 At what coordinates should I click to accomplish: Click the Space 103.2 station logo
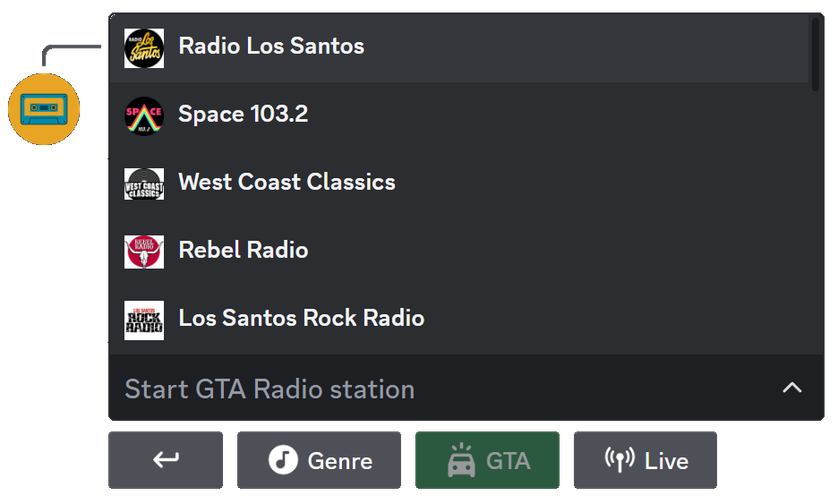click(144, 116)
